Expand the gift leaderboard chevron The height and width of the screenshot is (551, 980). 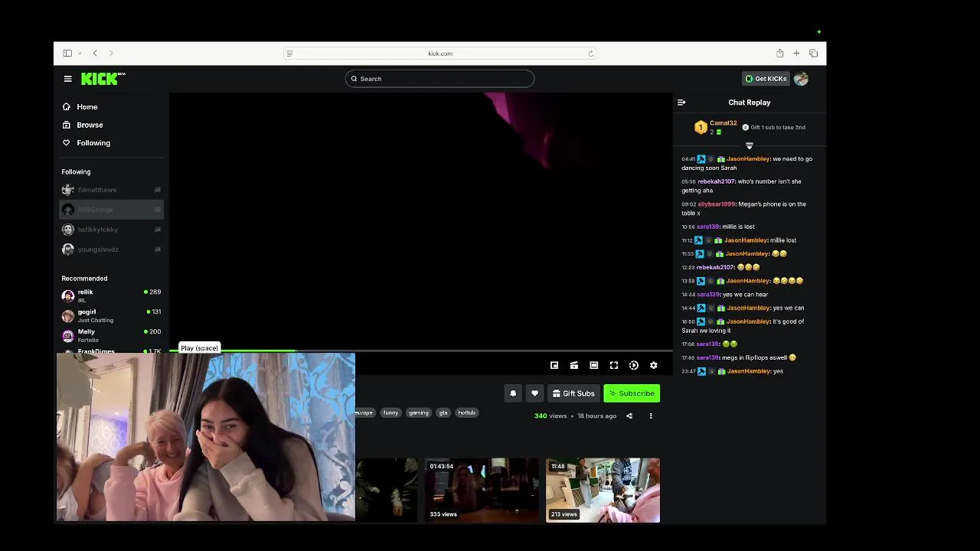(x=750, y=145)
